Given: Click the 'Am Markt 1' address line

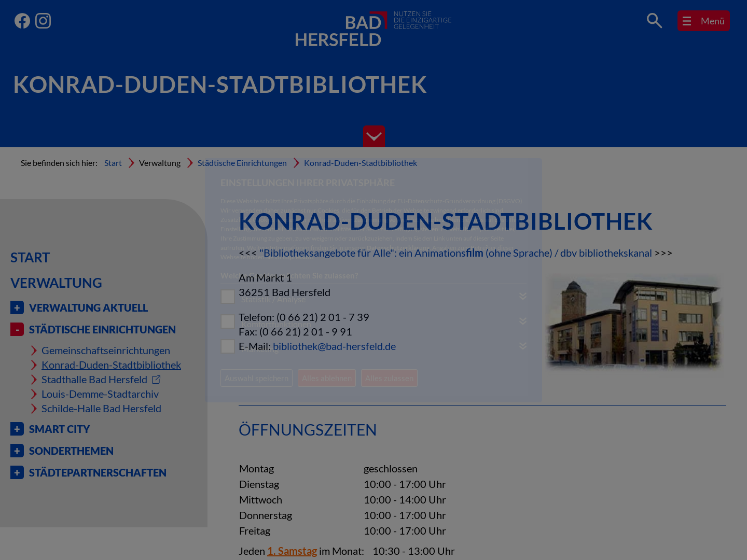Looking at the screenshot, I should 265,278.
